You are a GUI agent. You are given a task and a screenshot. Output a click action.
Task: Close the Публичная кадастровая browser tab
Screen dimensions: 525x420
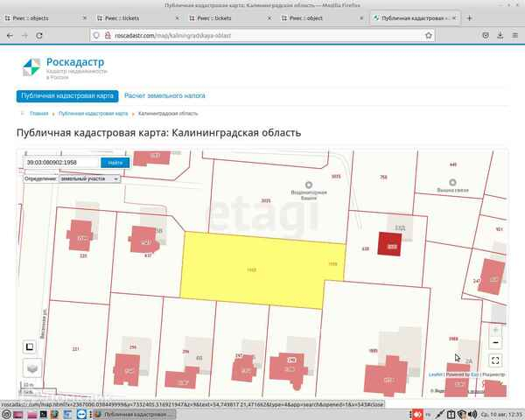[454, 18]
